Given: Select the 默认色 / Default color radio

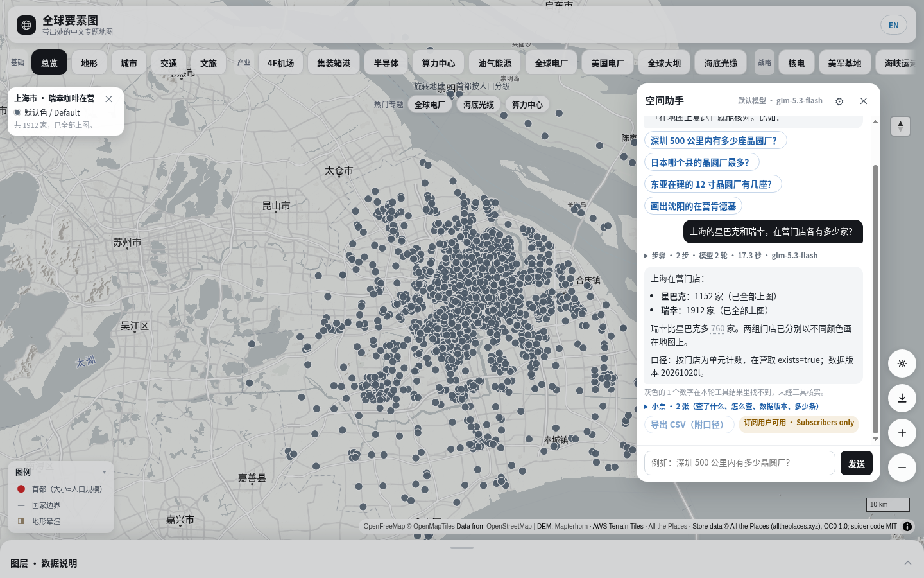Looking at the screenshot, I should click(x=17, y=112).
